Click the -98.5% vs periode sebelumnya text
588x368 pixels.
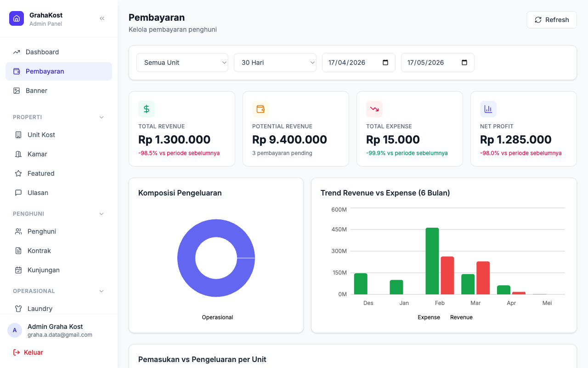pos(179,153)
